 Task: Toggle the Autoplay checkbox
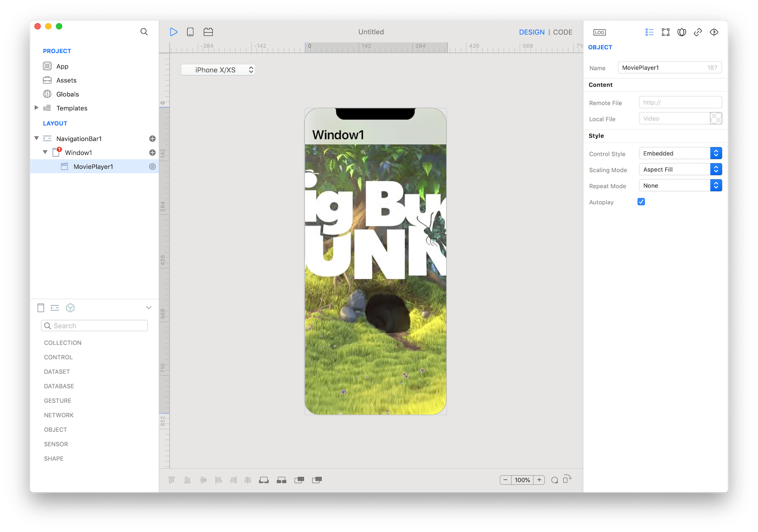pyautogui.click(x=641, y=202)
